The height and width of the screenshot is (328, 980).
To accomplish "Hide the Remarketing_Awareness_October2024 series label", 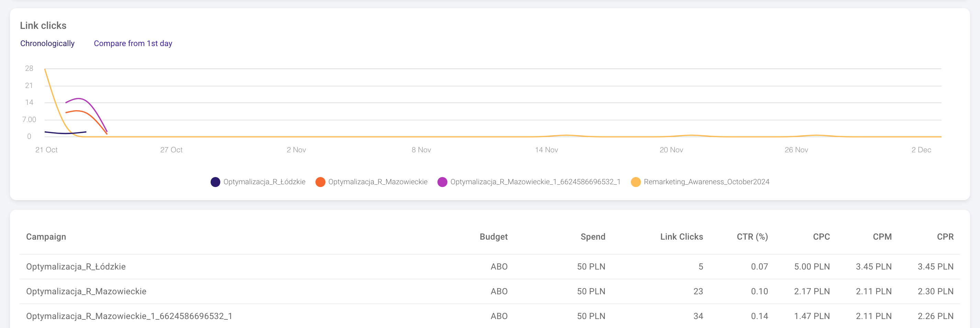I will pyautogui.click(x=706, y=182).
